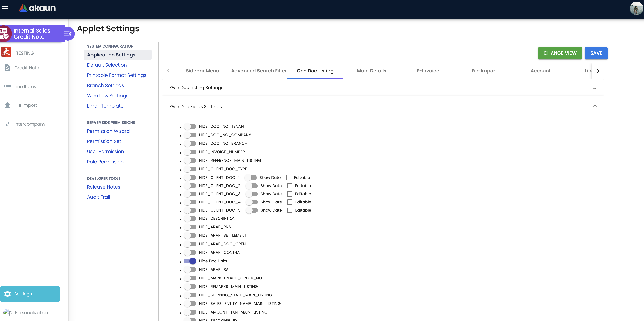644x321 pixels.
Task: Click the File Import upload icon
Action: click(8, 105)
